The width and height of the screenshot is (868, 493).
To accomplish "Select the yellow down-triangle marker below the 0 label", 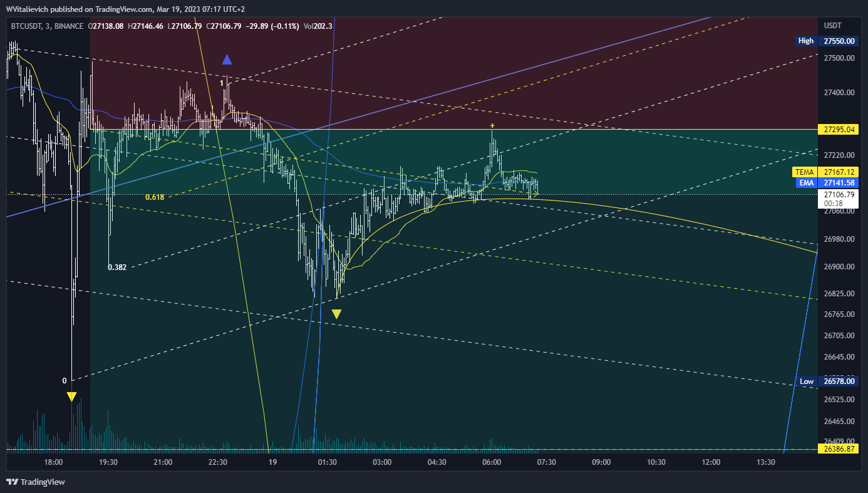I will [x=71, y=397].
